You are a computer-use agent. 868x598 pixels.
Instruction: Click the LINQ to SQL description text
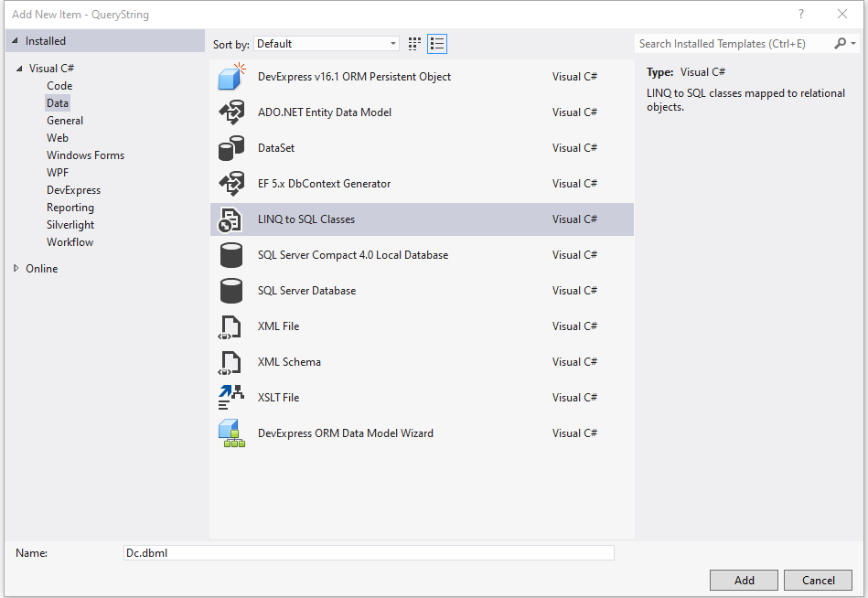(745, 101)
